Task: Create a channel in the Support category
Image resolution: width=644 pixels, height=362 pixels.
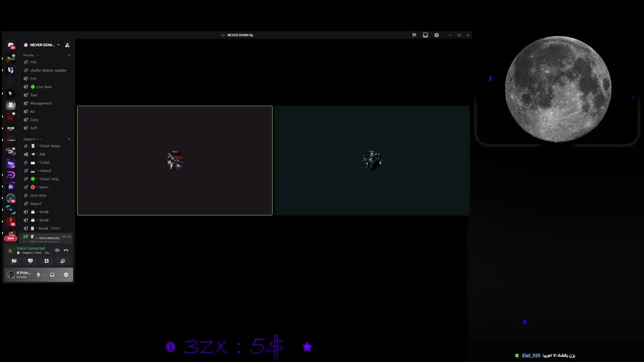Action: 69,139
